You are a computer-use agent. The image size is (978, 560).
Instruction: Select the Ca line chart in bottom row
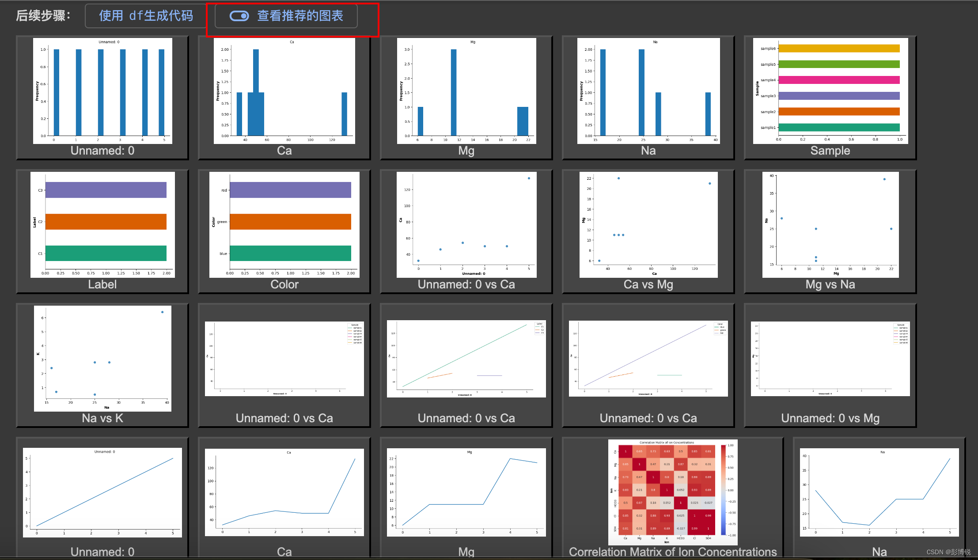(284, 492)
